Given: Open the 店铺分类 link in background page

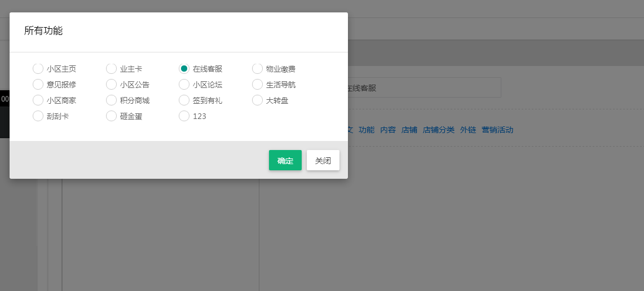Looking at the screenshot, I should 439,130.
